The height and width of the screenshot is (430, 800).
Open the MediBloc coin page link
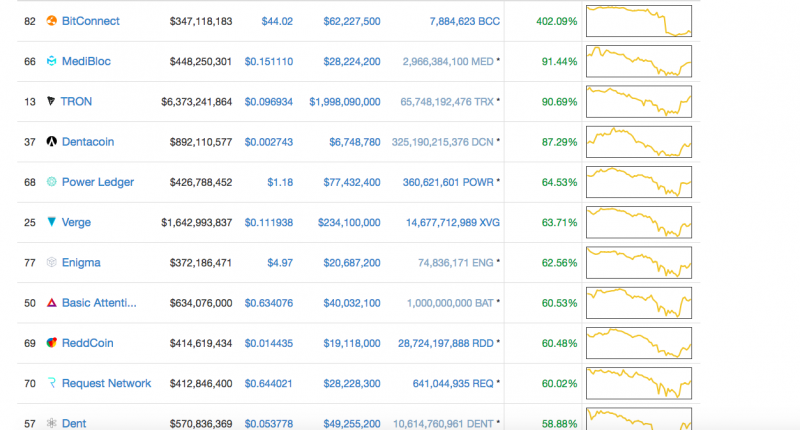point(86,61)
